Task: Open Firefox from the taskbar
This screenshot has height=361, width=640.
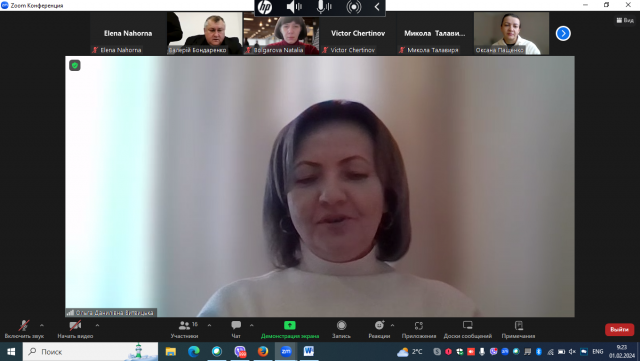Action: point(263,351)
